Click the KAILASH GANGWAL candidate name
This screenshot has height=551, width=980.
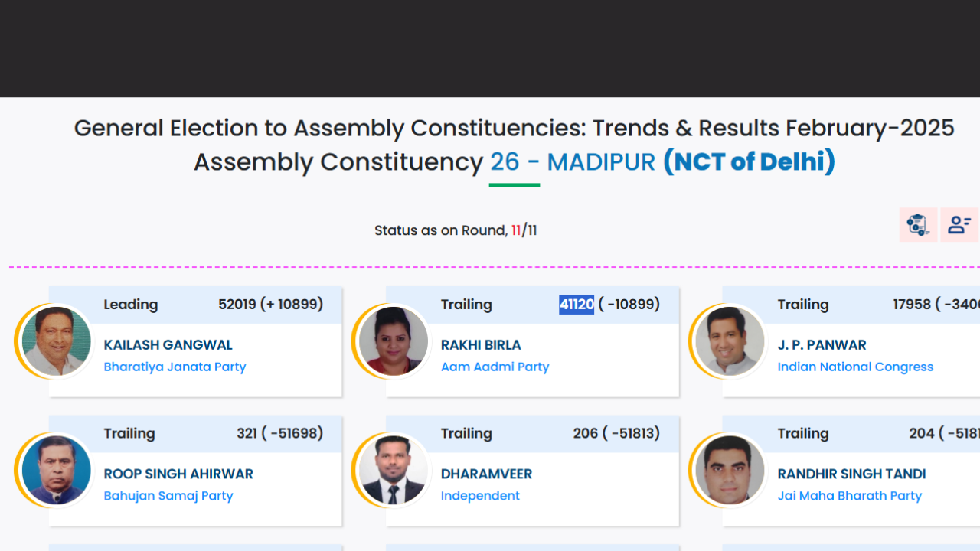click(x=168, y=345)
